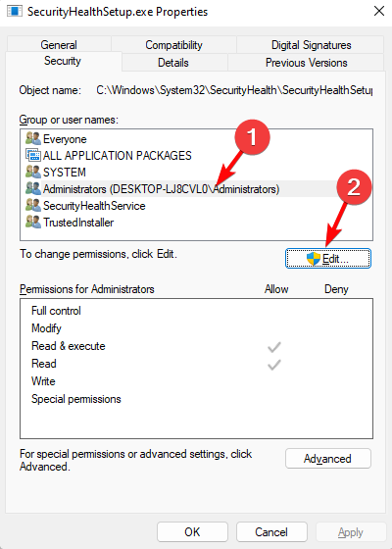Click the shield icon on the Edit button

tap(314, 259)
